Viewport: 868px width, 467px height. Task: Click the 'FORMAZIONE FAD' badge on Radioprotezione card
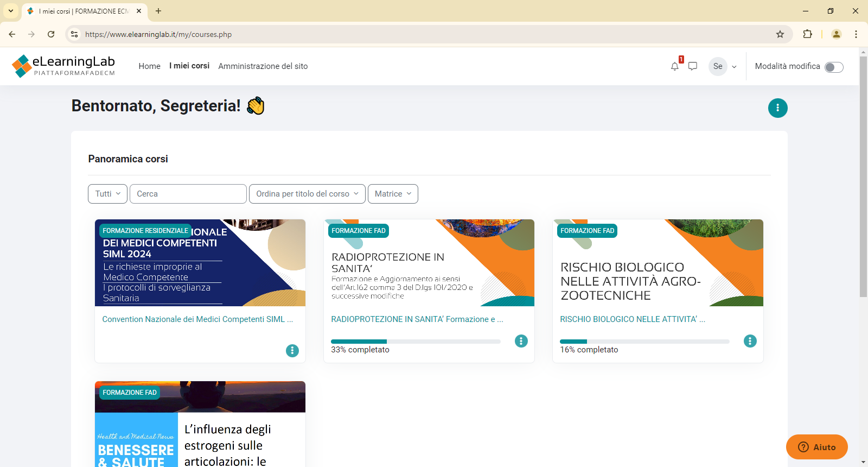[x=359, y=231]
